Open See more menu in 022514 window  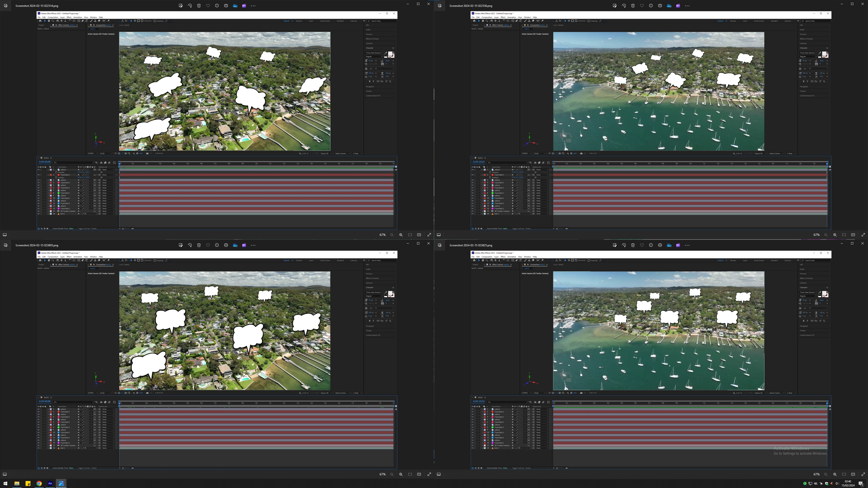(x=253, y=6)
